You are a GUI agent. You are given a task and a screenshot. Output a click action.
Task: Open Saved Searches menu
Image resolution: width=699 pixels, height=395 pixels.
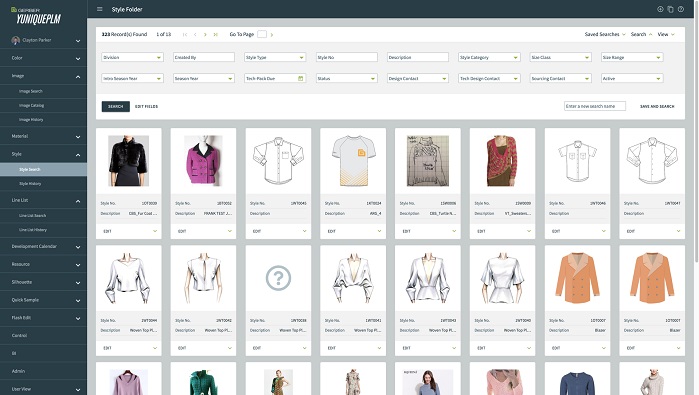[x=605, y=34]
